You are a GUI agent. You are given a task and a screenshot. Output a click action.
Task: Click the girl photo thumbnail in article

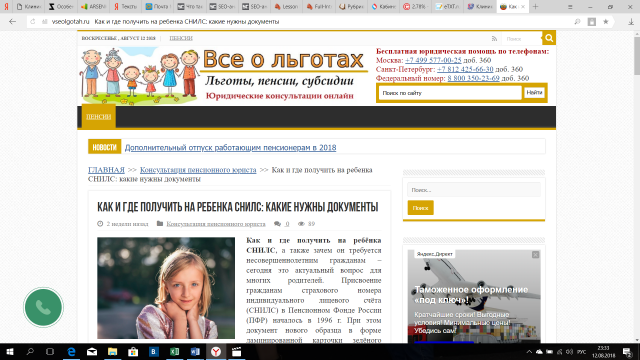pyautogui.click(x=166, y=288)
